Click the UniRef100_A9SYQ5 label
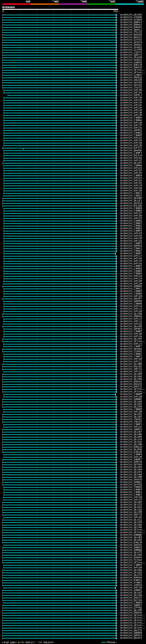 131,82
